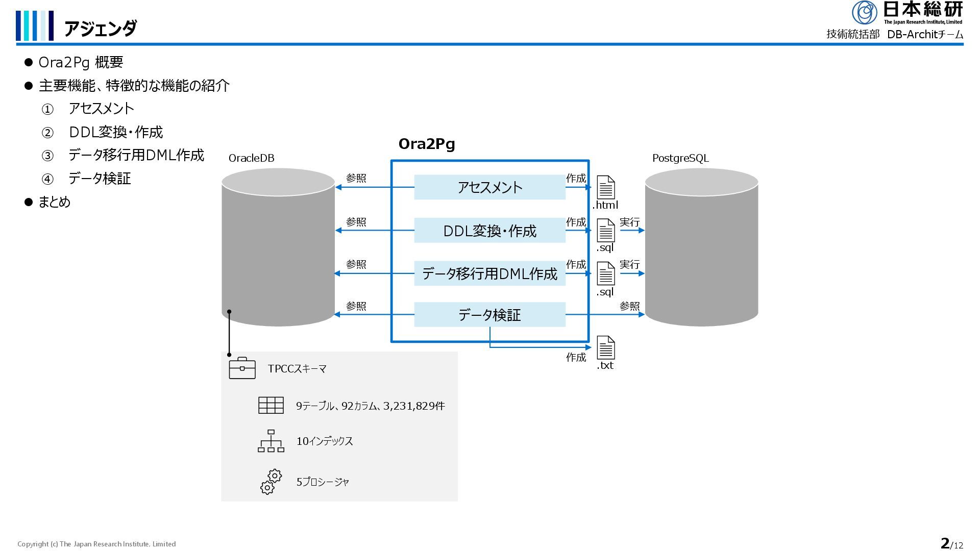Viewport: 980px width, 551px height.
Task: Click the .sql icon beside DDL変換・作成
Action: 606,231
